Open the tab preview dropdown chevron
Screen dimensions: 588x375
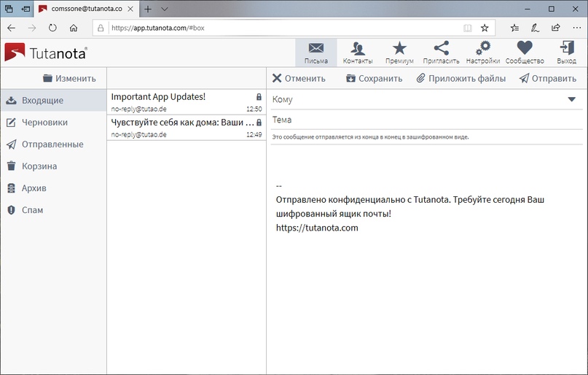[164, 9]
